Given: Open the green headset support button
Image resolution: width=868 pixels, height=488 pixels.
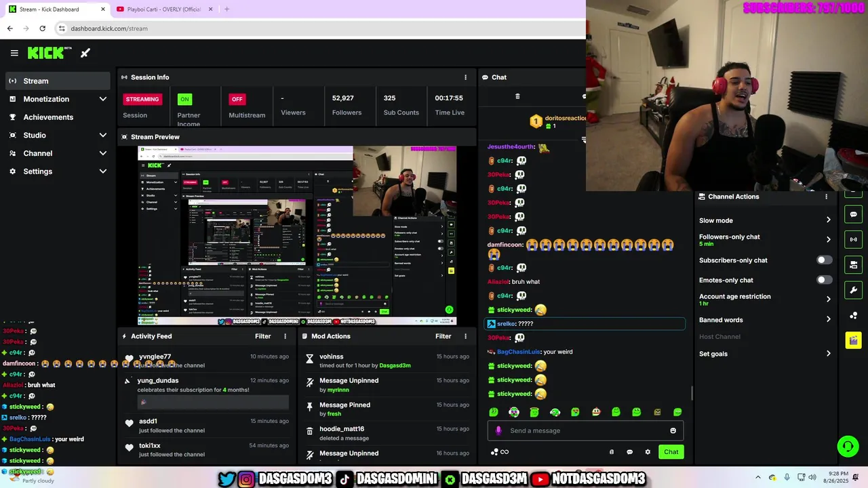Looking at the screenshot, I should pyautogui.click(x=848, y=446).
